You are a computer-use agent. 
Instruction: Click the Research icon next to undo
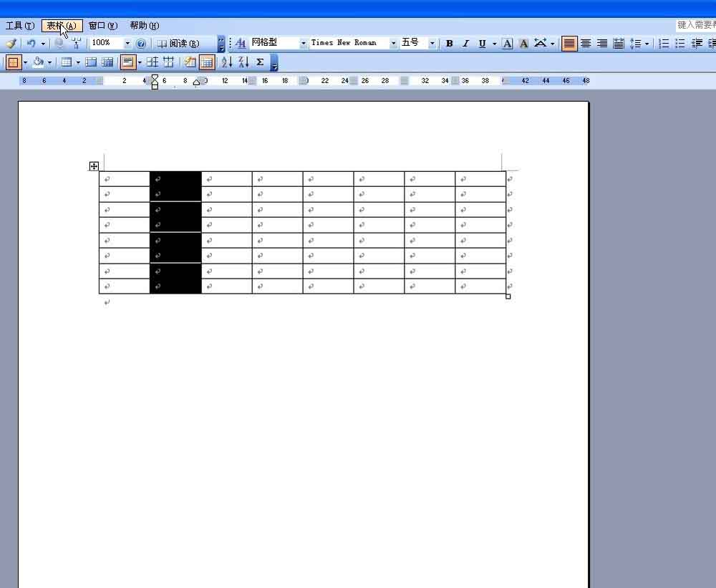click(x=59, y=44)
